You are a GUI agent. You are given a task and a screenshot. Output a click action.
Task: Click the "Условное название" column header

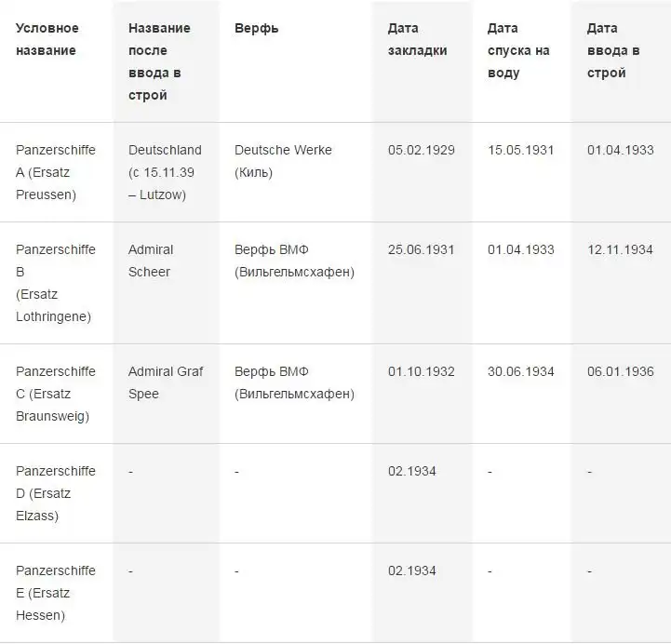point(47,39)
